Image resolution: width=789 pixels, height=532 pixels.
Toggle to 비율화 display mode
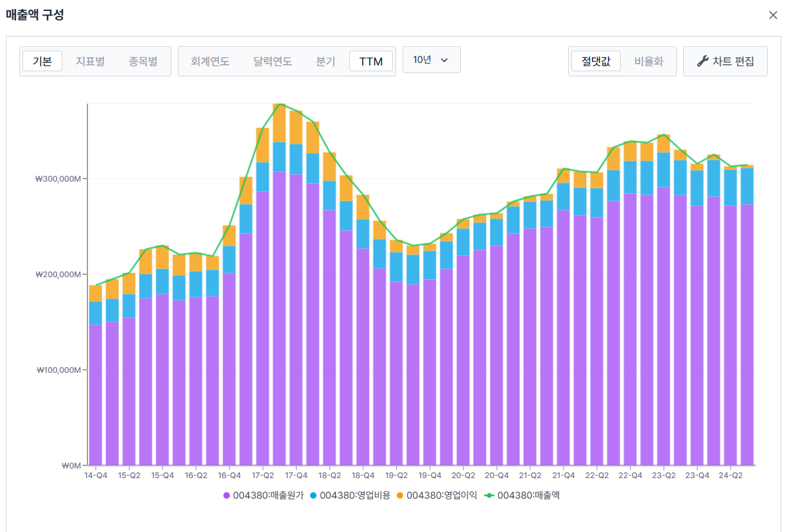click(x=648, y=62)
